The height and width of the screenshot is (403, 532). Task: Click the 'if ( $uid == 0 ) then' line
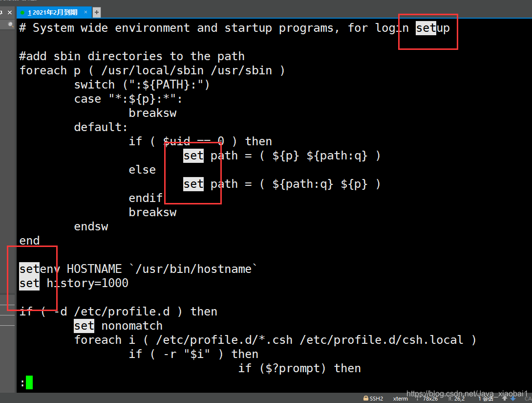pyautogui.click(x=200, y=141)
